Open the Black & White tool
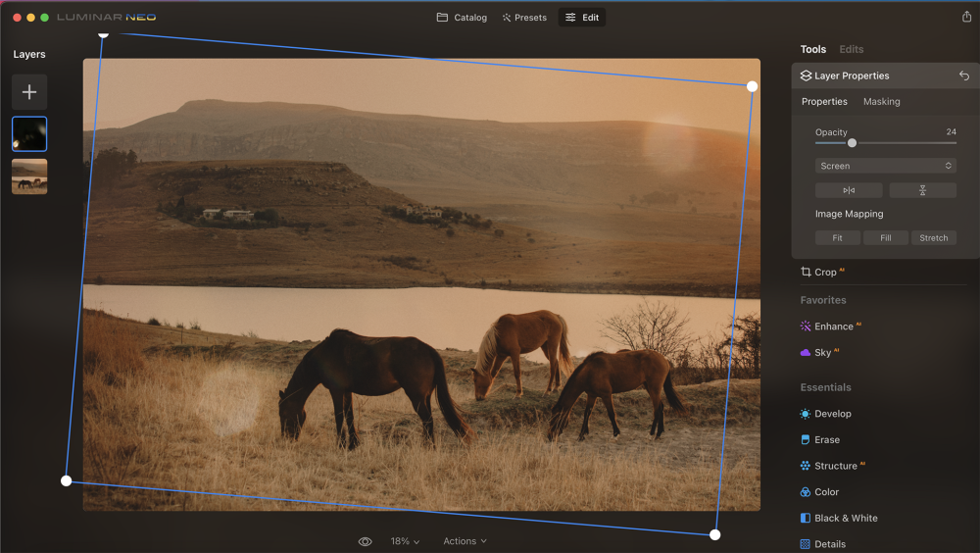Viewport: 980px width, 553px height. coord(839,519)
